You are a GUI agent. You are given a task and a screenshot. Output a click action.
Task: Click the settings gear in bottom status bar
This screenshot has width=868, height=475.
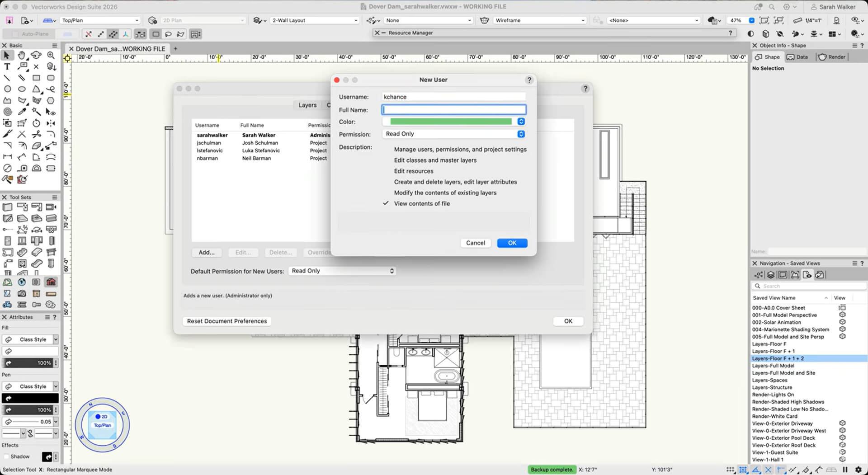click(858, 470)
